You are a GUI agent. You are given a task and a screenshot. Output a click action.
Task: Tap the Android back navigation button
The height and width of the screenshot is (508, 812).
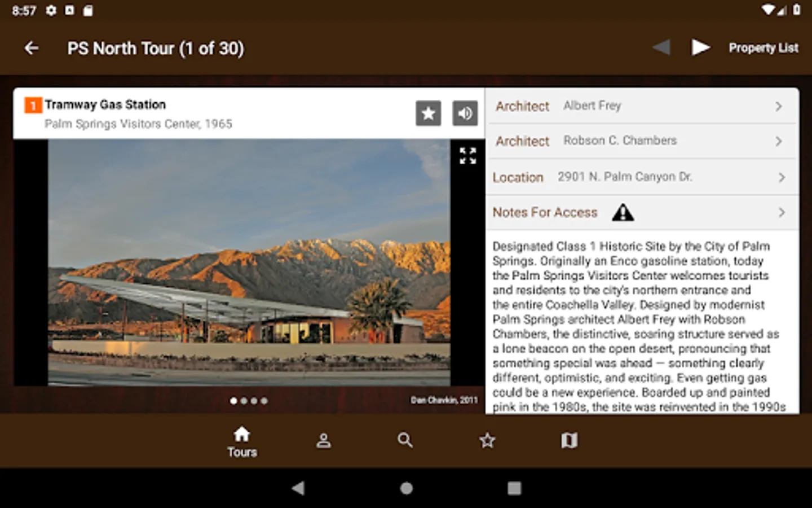(298, 488)
